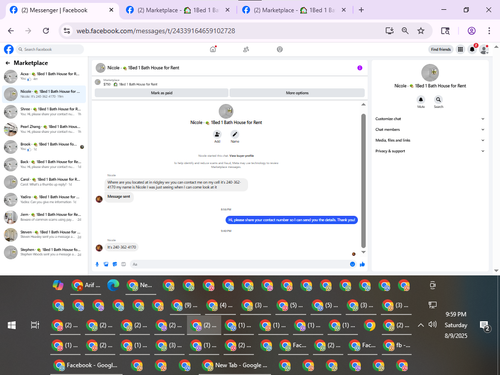The height and width of the screenshot is (375, 500).
Task: Open volume control in system tray
Action: pos(433,324)
